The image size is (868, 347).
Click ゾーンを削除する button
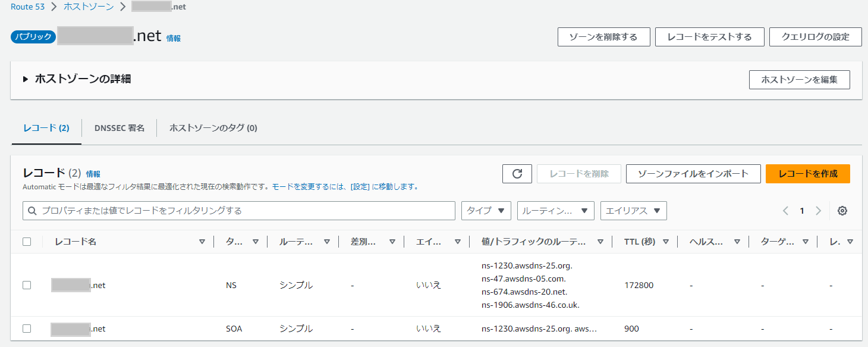[x=603, y=37]
